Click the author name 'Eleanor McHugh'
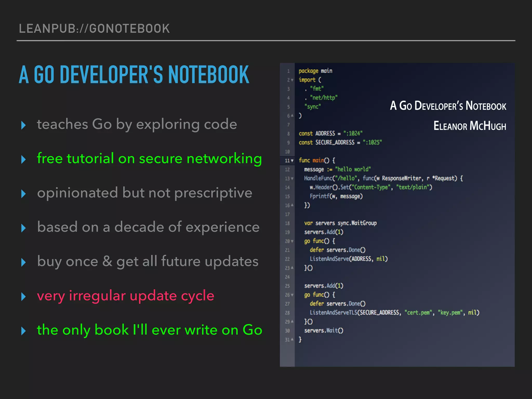 pyautogui.click(x=470, y=126)
